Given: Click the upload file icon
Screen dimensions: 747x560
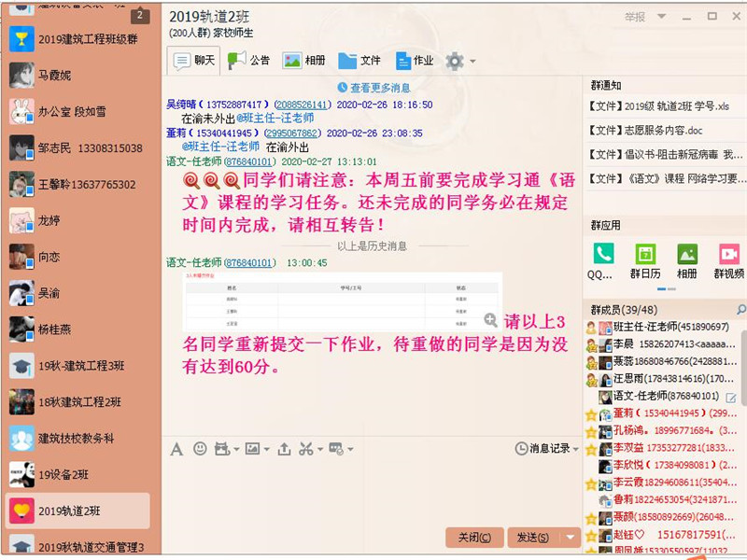Looking at the screenshot, I should (x=284, y=449).
